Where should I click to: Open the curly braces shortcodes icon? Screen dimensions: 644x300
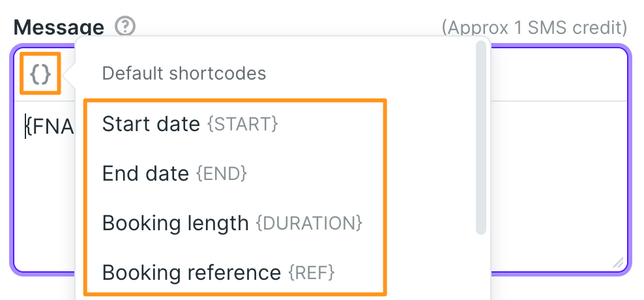tap(40, 74)
